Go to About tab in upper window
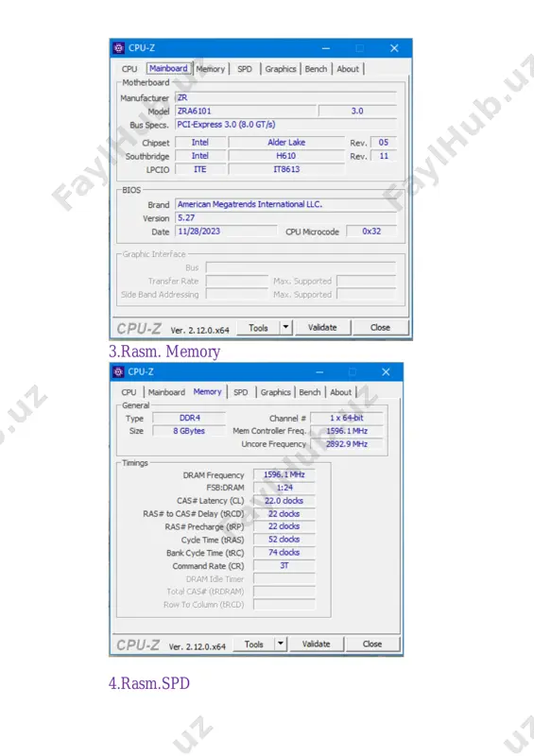 (x=348, y=69)
